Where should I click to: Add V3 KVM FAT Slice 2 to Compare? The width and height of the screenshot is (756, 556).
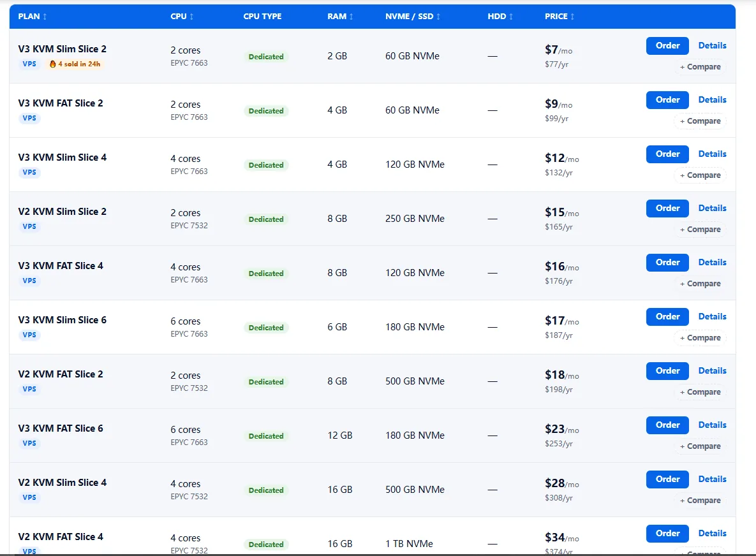(x=700, y=121)
